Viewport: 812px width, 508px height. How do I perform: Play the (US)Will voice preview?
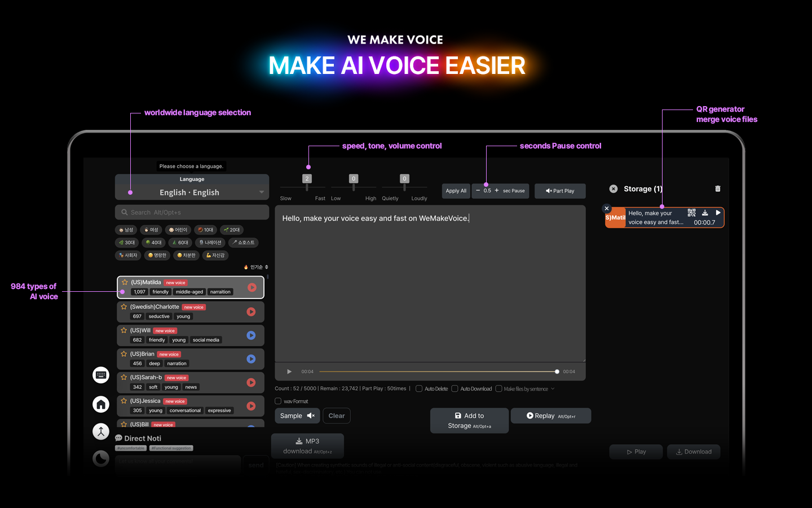[x=251, y=335]
